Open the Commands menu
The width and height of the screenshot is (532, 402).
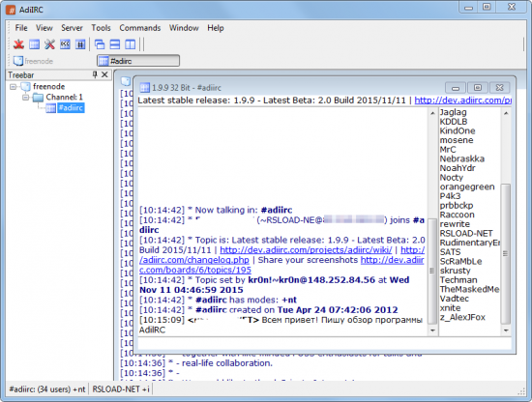140,28
